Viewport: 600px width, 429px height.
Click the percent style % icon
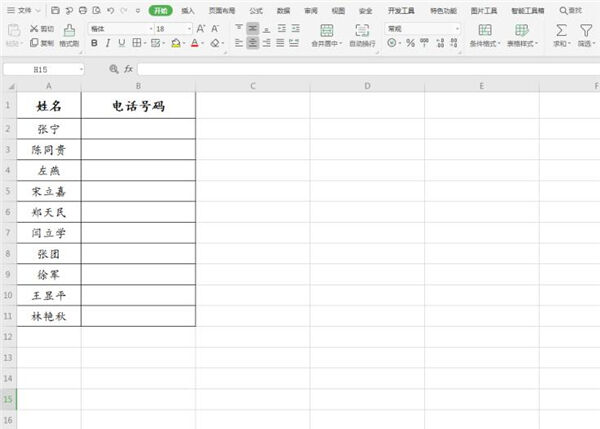[x=410, y=43]
